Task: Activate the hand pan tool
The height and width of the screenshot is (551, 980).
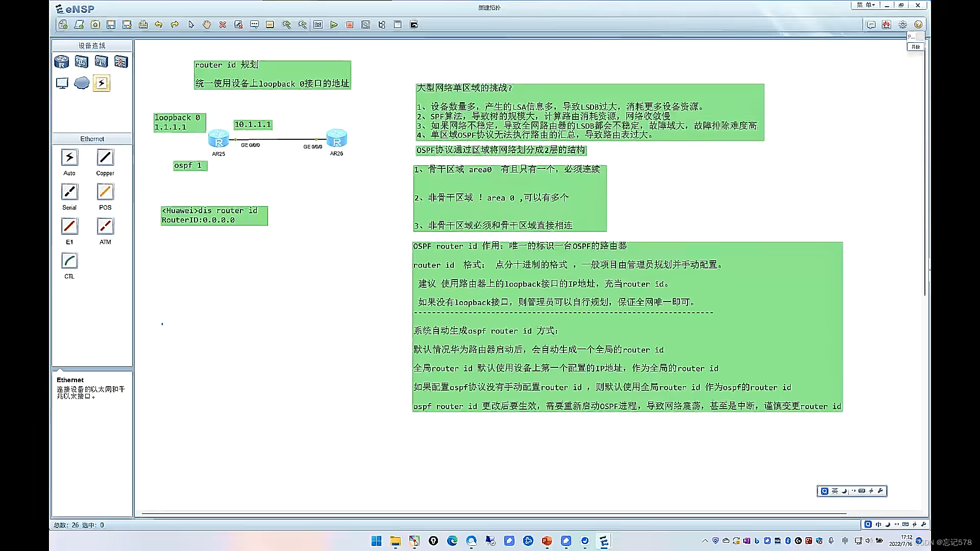Action: (x=207, y=24)
